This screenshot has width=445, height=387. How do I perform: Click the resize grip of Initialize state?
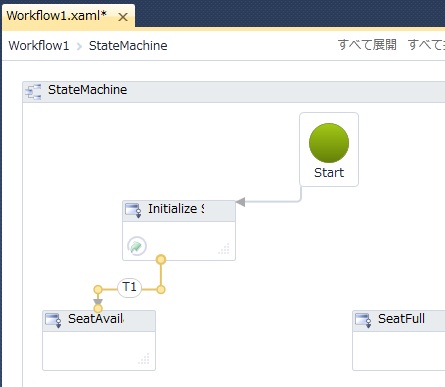[x=224, y=249]
